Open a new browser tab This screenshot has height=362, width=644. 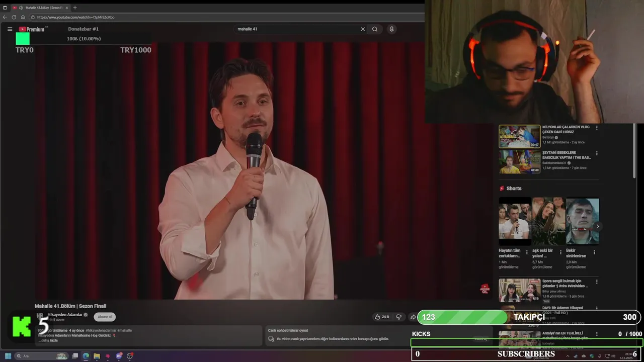pos(75,8)
